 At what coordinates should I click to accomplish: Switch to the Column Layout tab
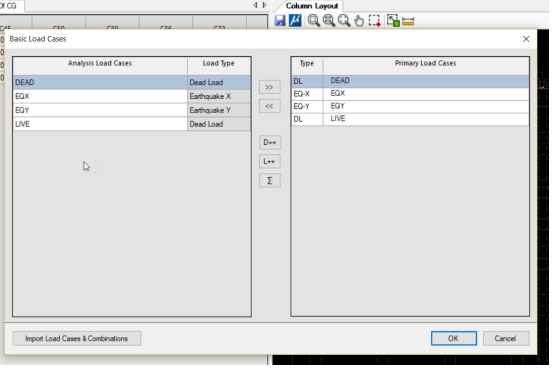coord(311,6)
